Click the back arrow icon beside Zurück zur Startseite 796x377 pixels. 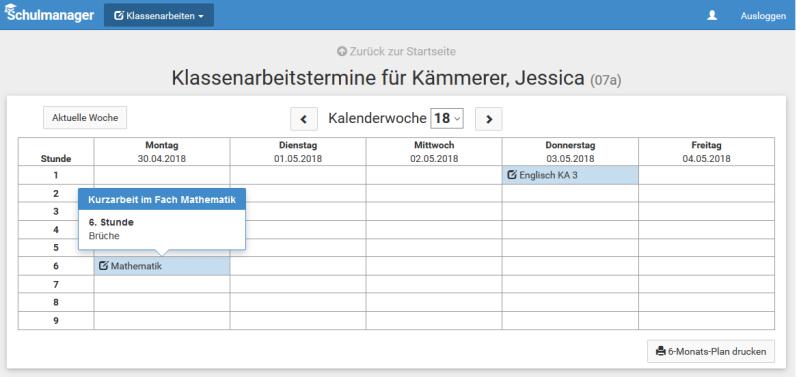click(x=342, y=51)
